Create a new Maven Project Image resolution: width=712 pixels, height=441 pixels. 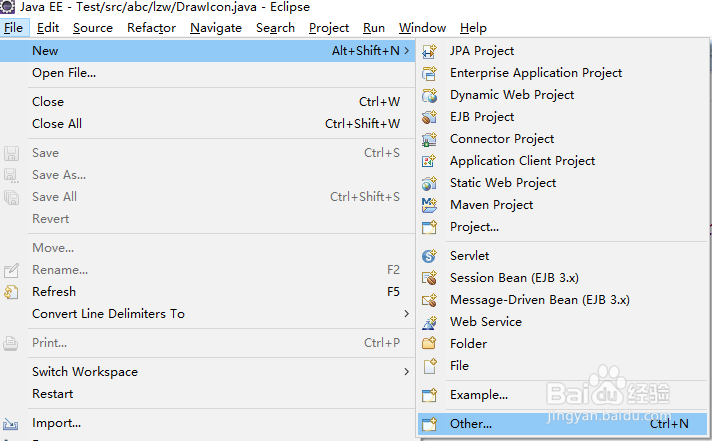click(563, 205)
